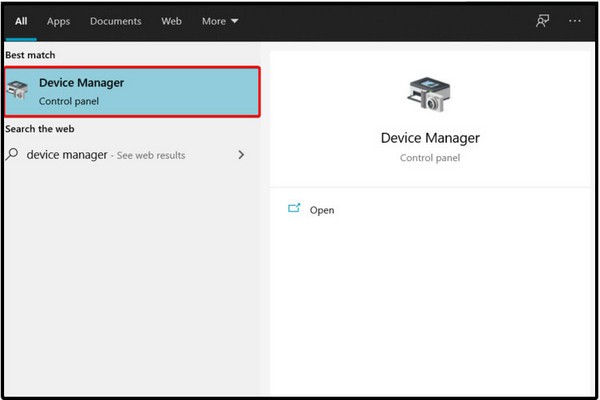Image resolution: width=600 pixels, height=400 pixels.
Task: Select the Web filter tab
Action: coord(171,21)
